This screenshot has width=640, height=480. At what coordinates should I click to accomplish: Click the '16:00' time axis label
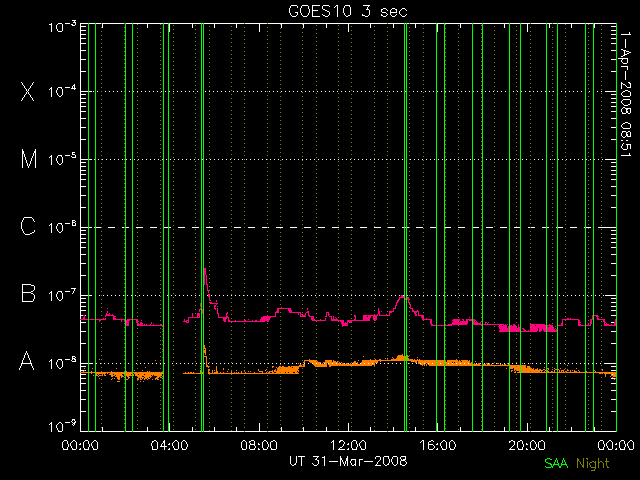pos(438,445)
